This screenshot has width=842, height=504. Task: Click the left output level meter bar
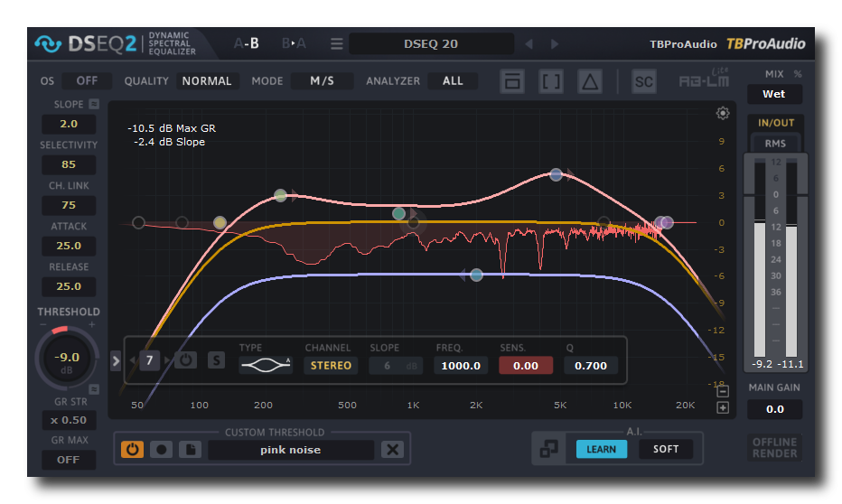click(x=759, y=259)
